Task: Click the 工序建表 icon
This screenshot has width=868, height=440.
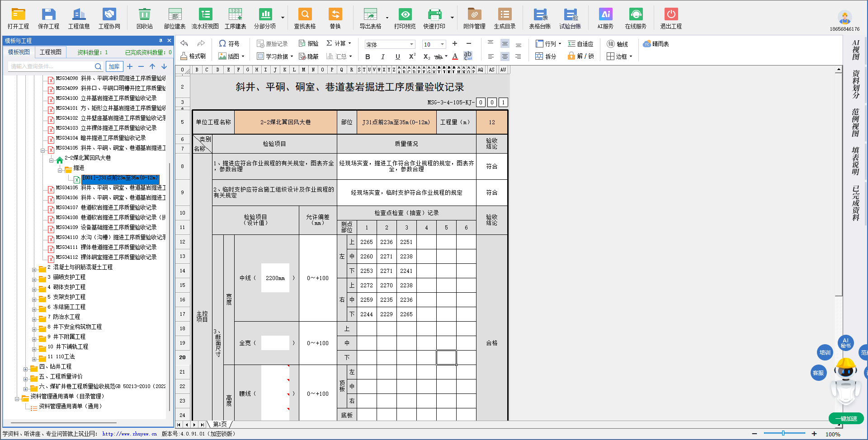Action: click(x=236, y=19)
